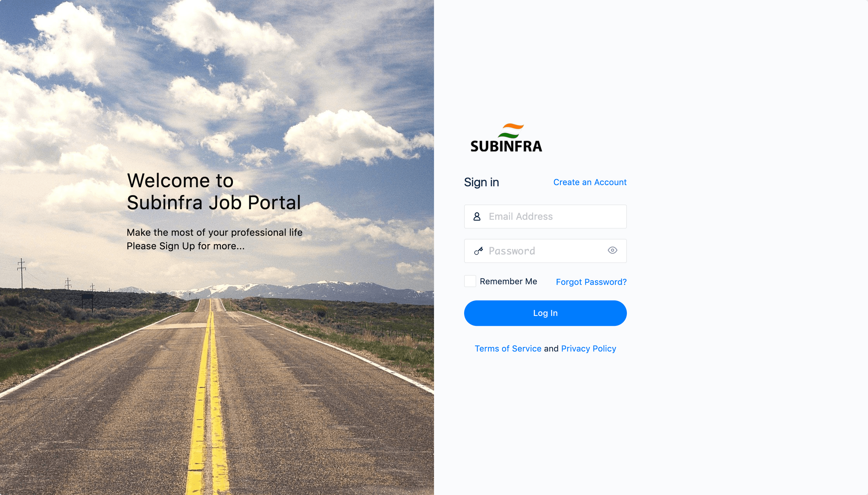The height and width of the screenshot is (495, 868).
Task: Click the Privacy Policy link
Action: pyautogui.click(x=588, y=348)
